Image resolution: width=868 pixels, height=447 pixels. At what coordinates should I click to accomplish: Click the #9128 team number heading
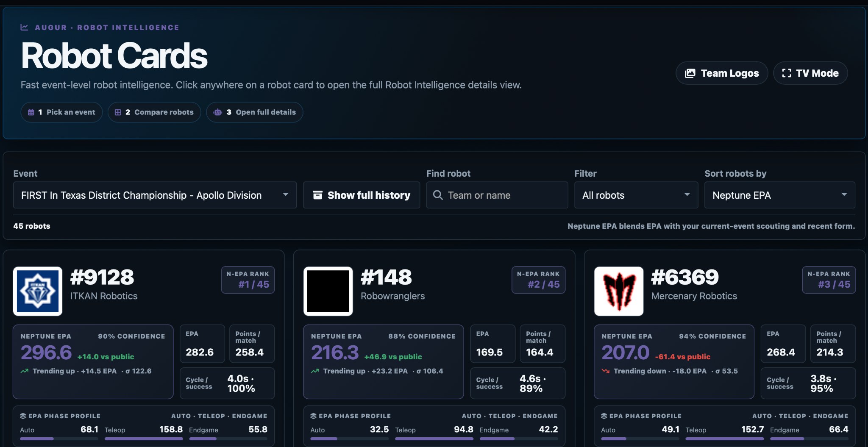tap(102, 277)
